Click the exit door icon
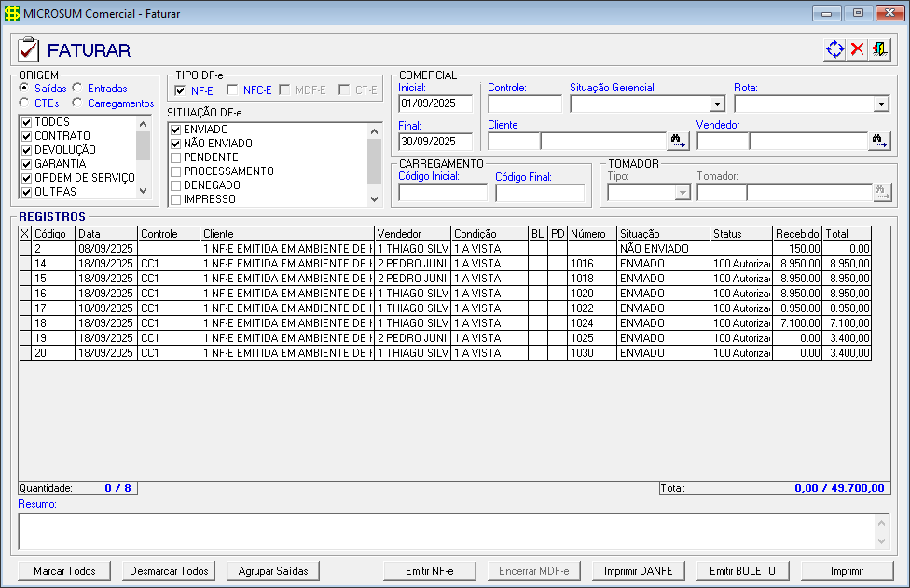This screenshot has height=588, width=910. click(879, 49)
